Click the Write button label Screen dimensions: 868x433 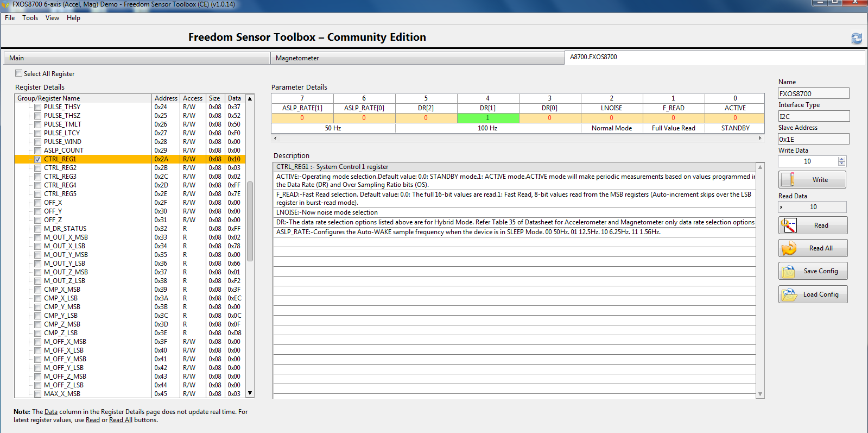(820, 180)
